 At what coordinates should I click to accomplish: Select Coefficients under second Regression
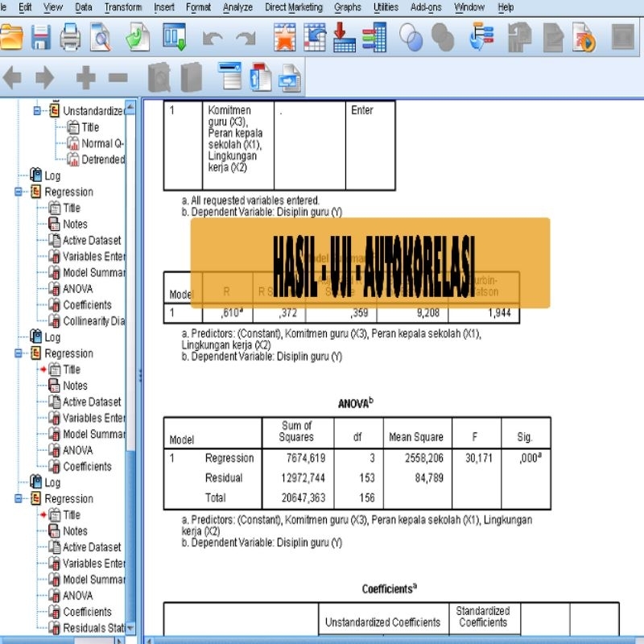pos(87,467)
